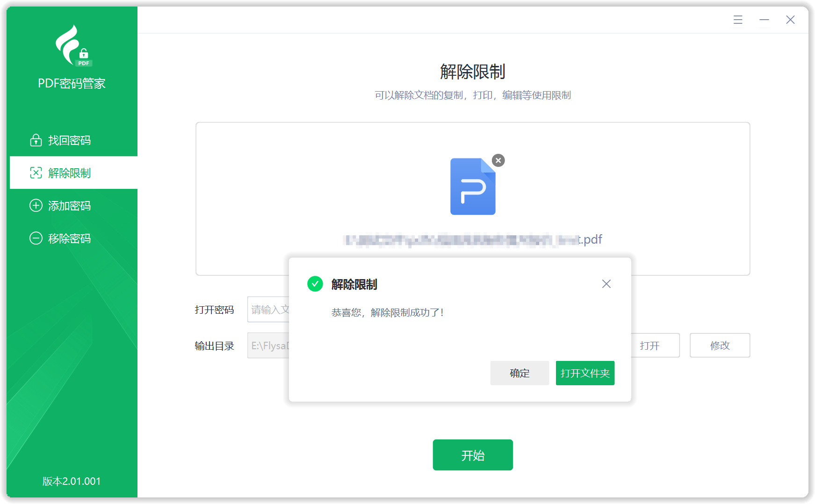The width and height of the screenshot is (815, 504).
Task: Click the 修改 output directory button
Action: (x=720, y=346)
